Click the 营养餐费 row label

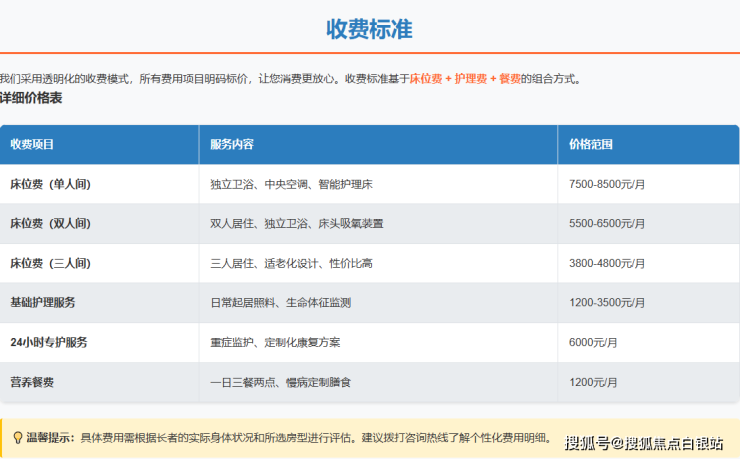pyautogui.click(x=32, y=382)
